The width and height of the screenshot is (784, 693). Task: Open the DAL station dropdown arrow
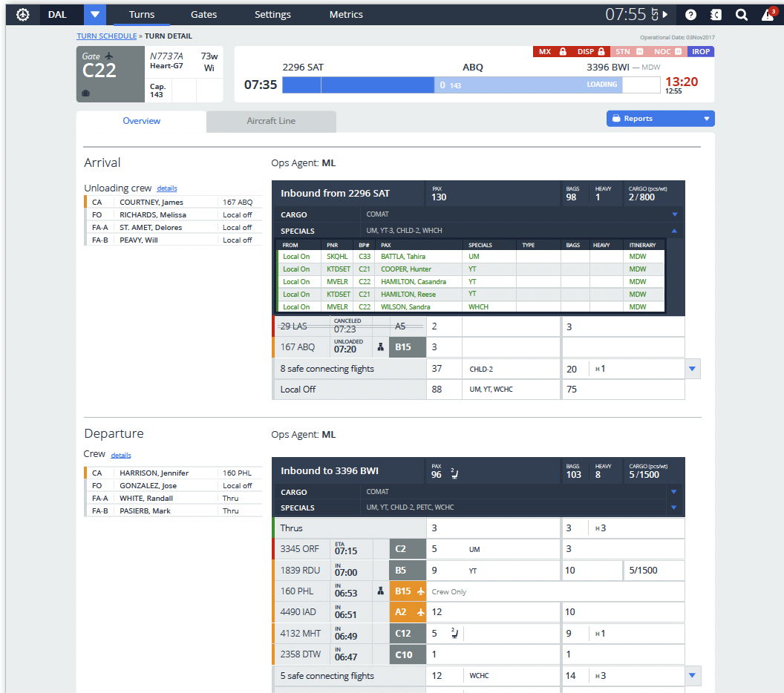pos(94,14)
